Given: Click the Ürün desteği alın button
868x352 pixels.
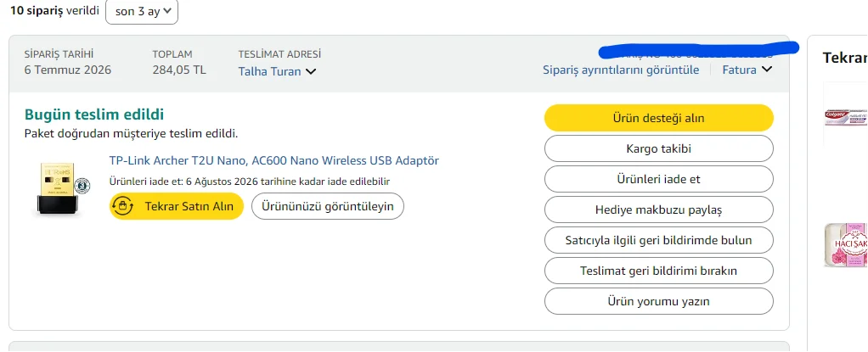Looking at the screenshot, I should click(659, 118).
